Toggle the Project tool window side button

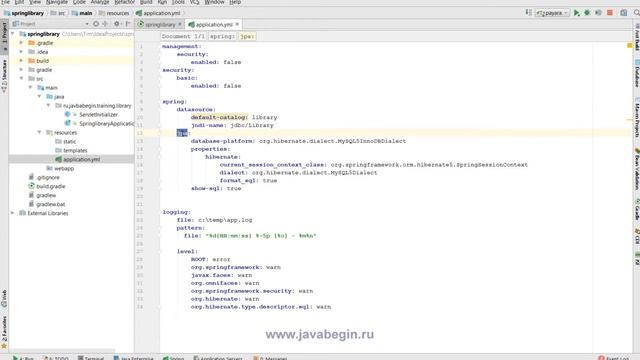4,36
